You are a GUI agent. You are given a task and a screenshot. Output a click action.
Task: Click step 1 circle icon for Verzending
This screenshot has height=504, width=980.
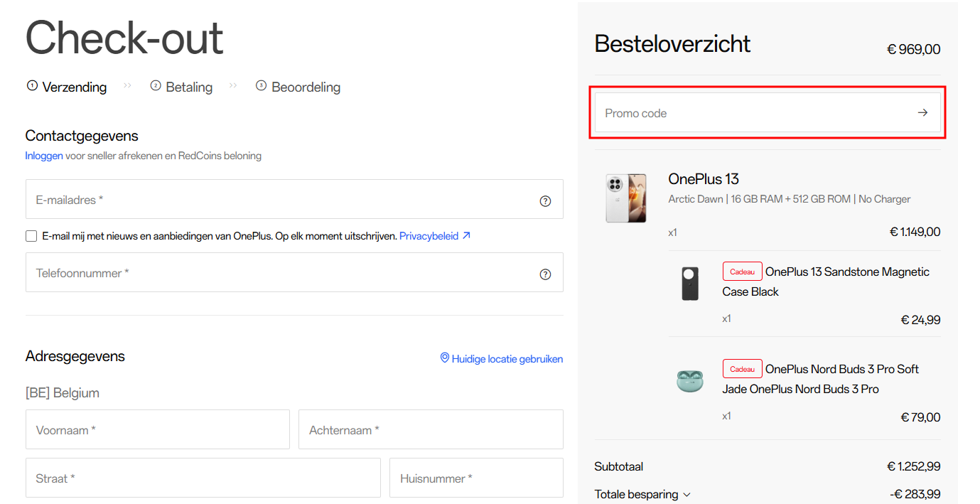coord(32,86)
